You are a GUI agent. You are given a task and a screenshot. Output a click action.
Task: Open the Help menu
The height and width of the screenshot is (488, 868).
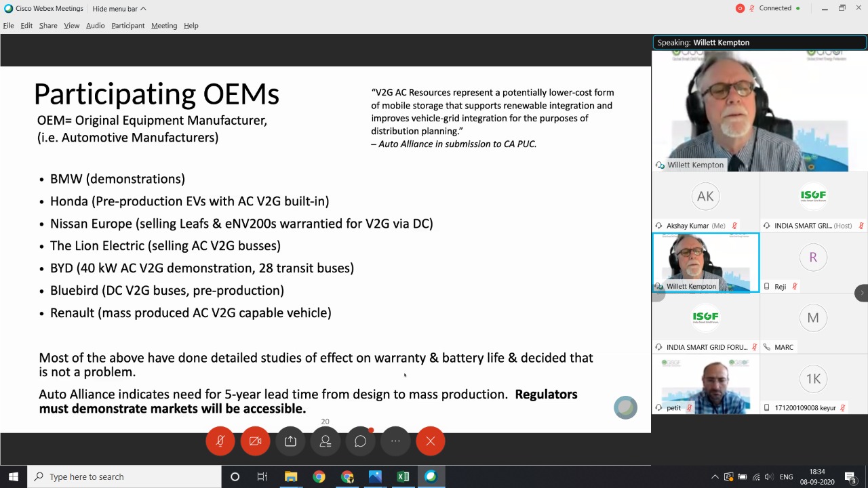point(191,25)
